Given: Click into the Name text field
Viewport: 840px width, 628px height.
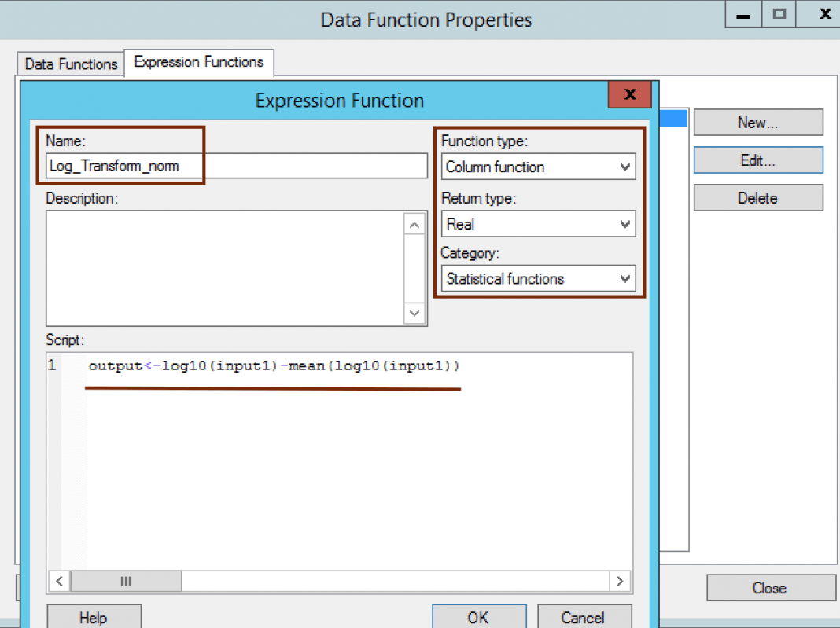Looking at the screenshot, I should (236, 166).
